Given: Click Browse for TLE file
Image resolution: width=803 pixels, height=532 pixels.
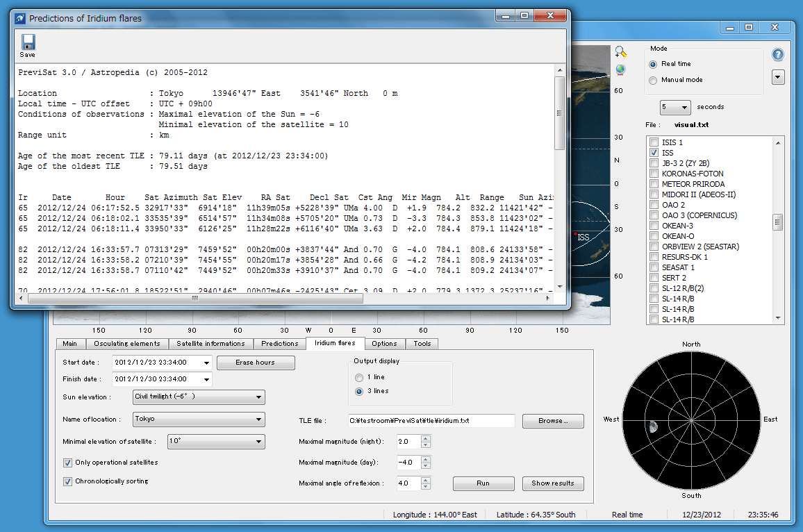Looking at the screenshot, I should point(553,421).
